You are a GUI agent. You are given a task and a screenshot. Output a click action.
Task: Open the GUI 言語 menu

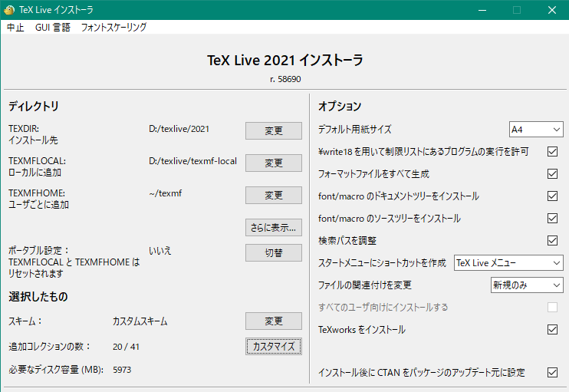point(53,27)
